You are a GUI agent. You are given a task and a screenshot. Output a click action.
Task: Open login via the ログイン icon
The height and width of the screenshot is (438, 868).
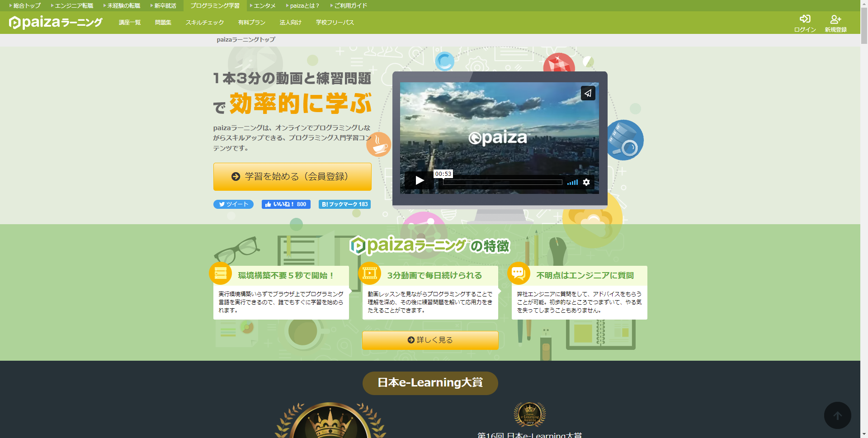[804, 22]
